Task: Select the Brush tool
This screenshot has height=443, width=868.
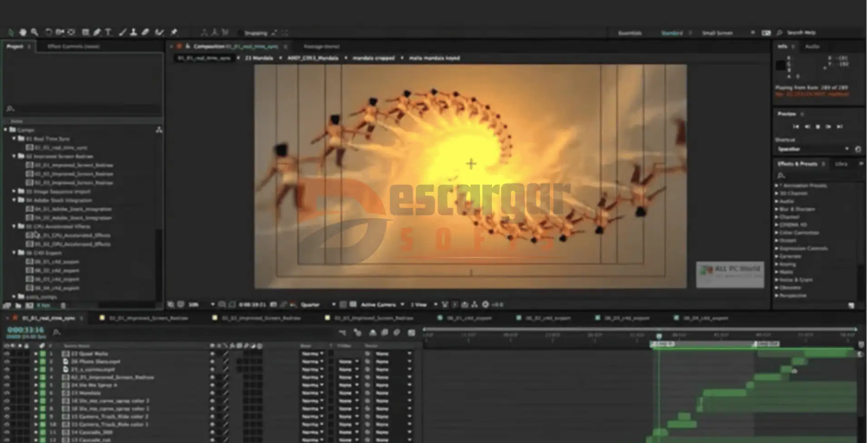Action: coord(122,33)
